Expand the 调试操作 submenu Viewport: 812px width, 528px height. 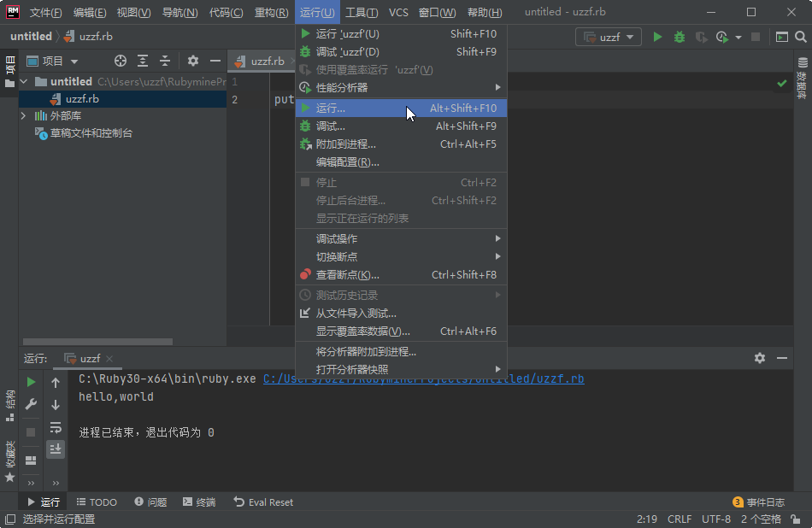[401, 238]
